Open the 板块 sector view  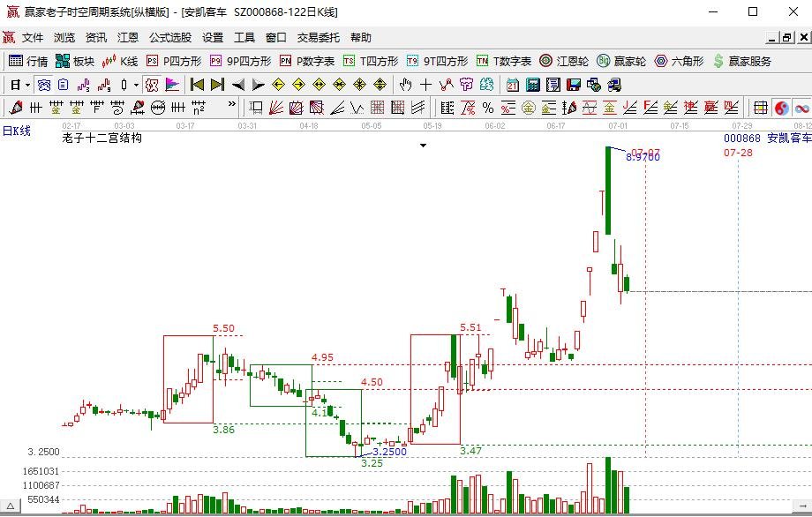click(x=75, y=61)
